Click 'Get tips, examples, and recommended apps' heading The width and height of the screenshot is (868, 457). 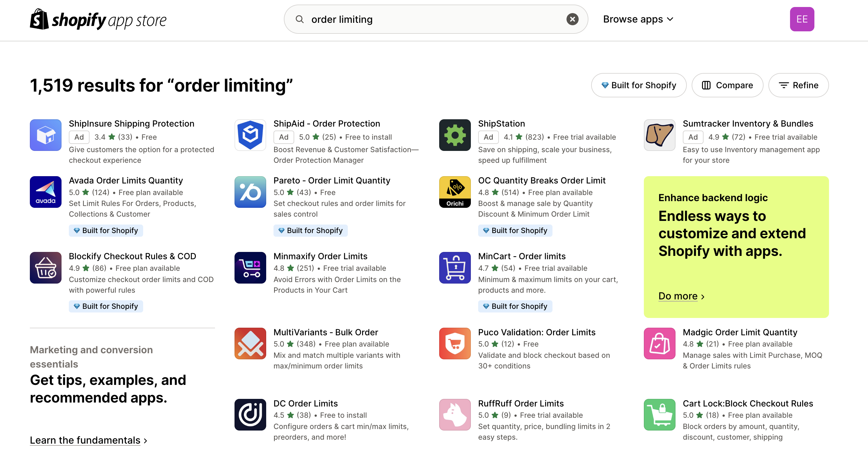pos(108,389)
